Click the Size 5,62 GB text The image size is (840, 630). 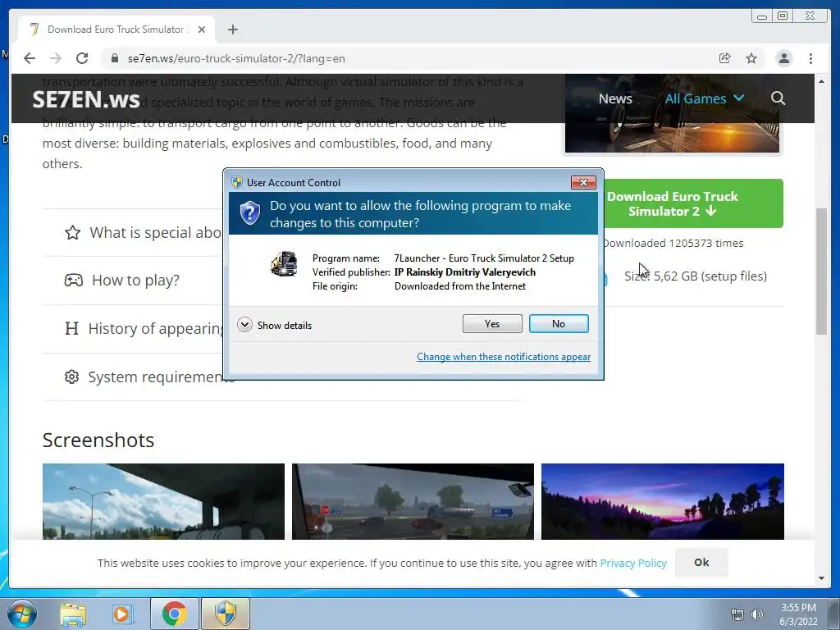tap(696, 276)
